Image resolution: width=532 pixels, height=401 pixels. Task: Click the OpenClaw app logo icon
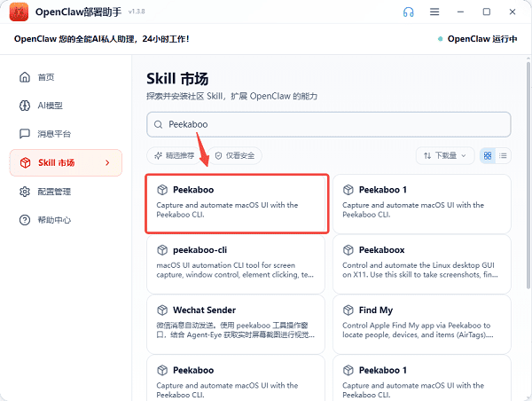tap(19, 12)
